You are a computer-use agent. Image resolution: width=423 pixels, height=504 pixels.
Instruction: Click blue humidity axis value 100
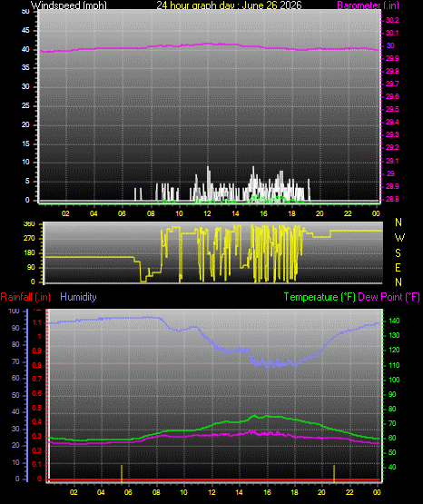[15, 311]
